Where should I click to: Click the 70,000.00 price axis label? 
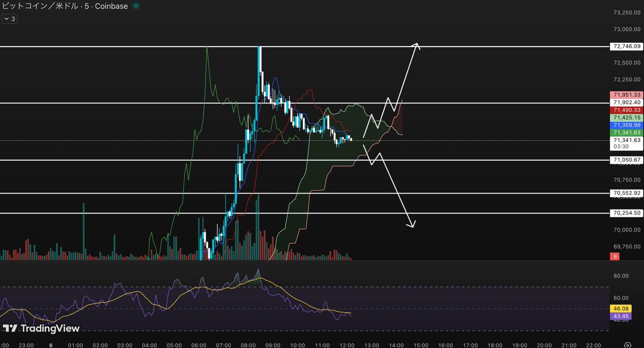[628, 229]
